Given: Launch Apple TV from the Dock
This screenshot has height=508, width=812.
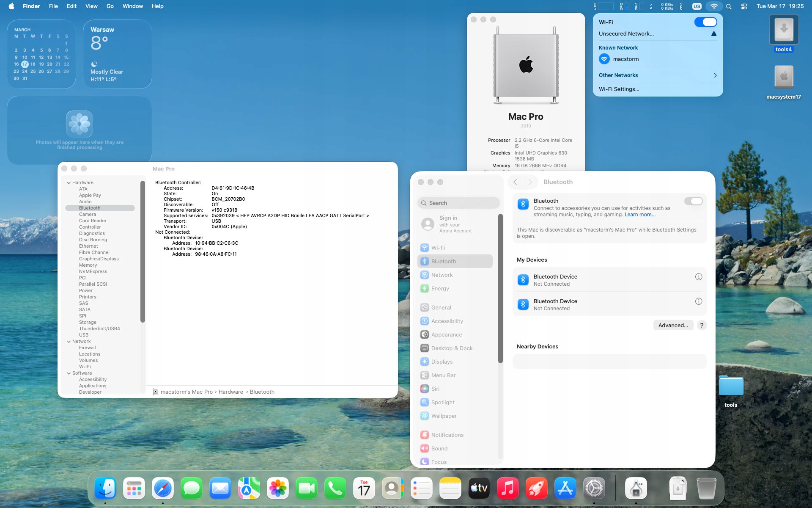Looking at the screenshot, I should click(479, 489).
